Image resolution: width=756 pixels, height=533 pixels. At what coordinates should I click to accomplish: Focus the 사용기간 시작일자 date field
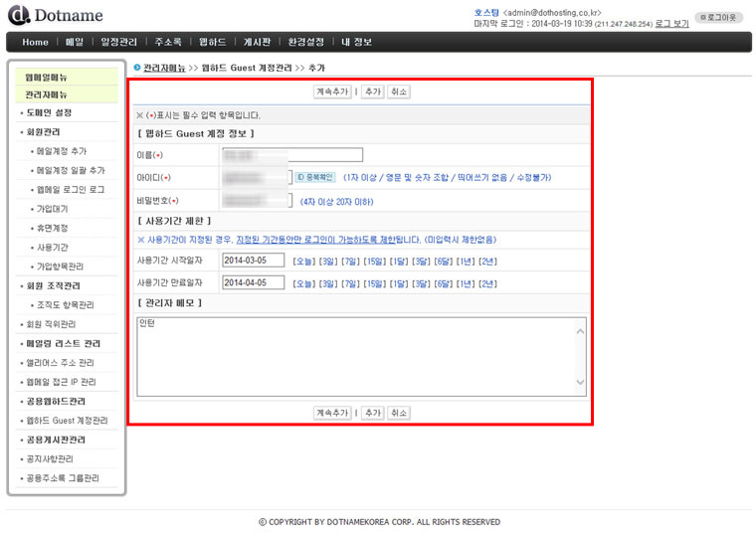tap(253, 261)
